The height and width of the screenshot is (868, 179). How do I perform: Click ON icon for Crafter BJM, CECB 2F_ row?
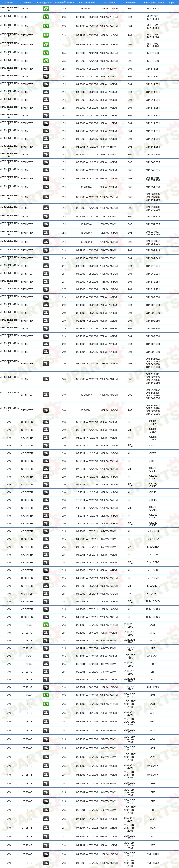pyautogui.click(x=46, y=617)
